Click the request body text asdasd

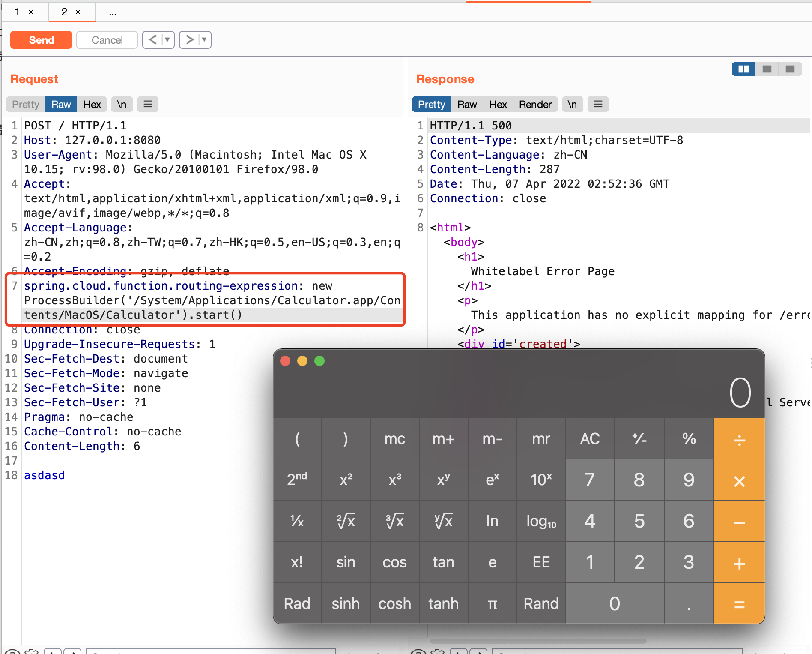[x=45, y=475]
